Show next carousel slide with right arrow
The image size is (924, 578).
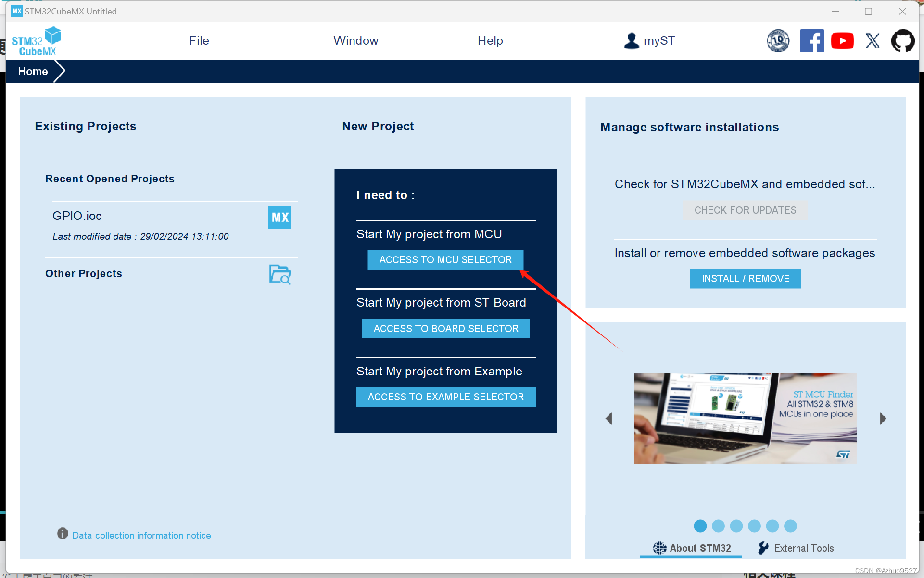click(x=883, y=419)
